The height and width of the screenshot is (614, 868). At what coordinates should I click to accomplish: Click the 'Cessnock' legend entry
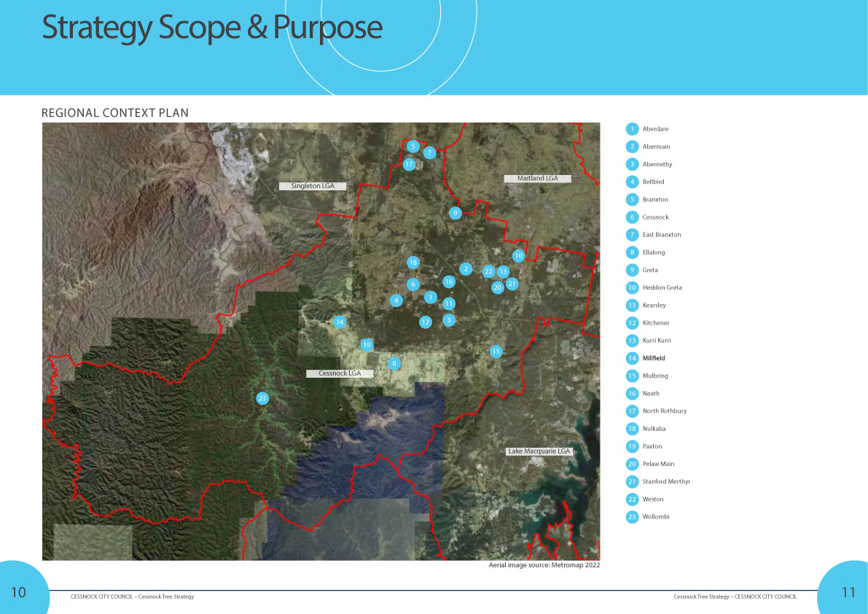point(655,217)
